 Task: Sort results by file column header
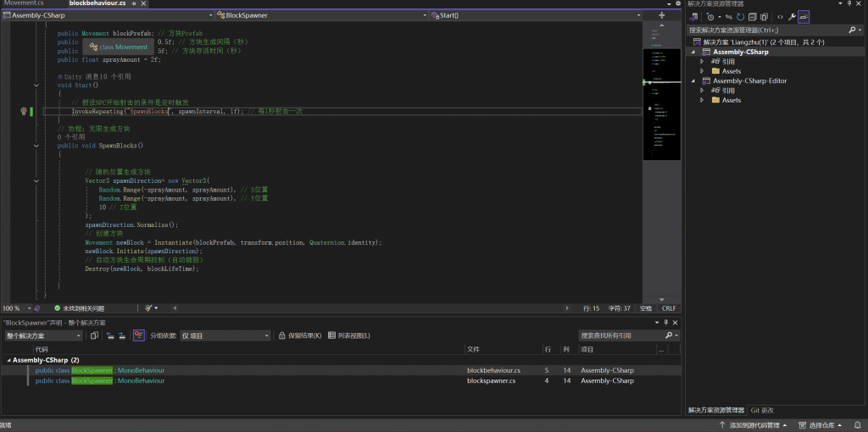point(504,350)
